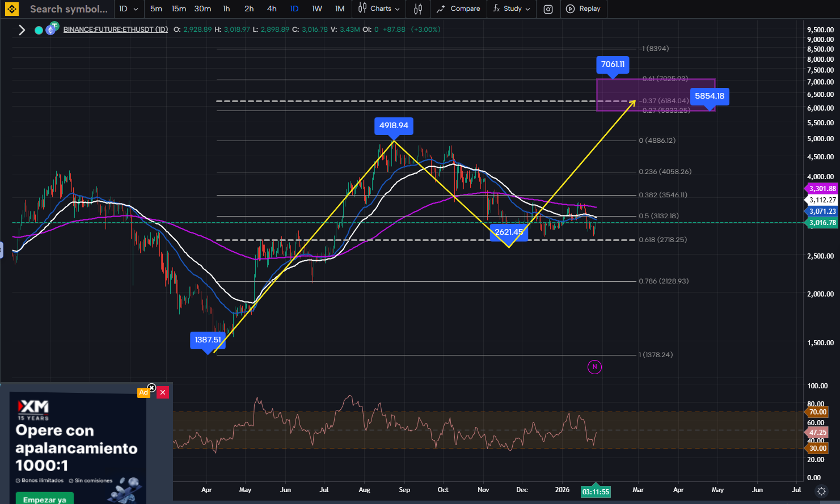Select the 1W timeframe
The height and width of the screenshot is (504, 840).
pyautogui.click(x=317, y=9)
